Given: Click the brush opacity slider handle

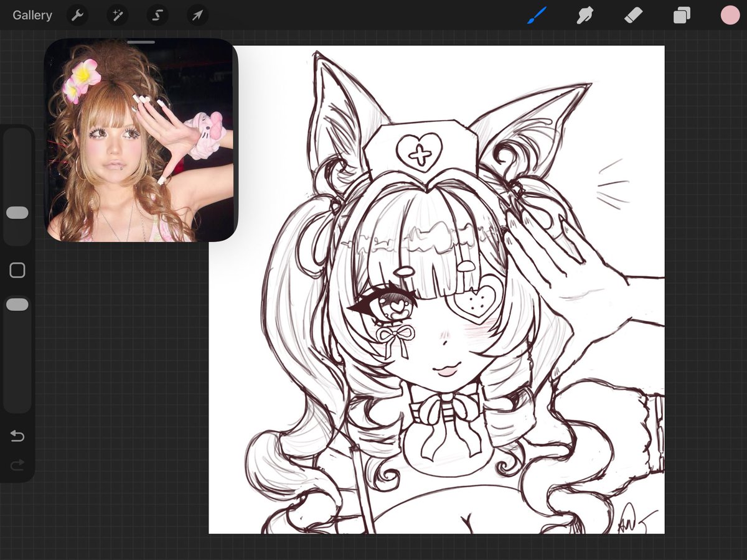Looking at the screenshot, I should 17,304.
